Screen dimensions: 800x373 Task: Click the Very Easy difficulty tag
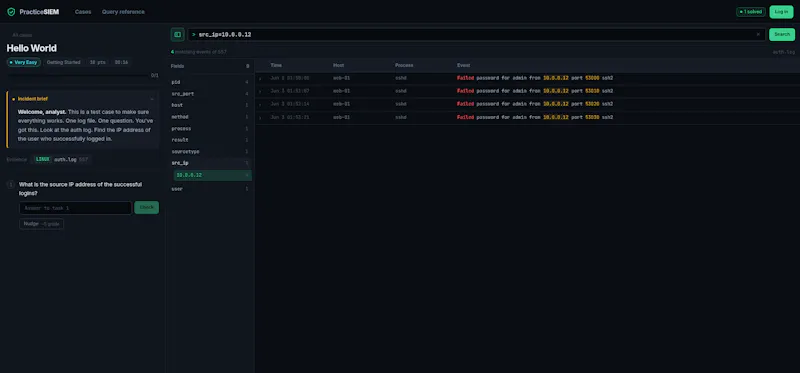coord(23,62)
